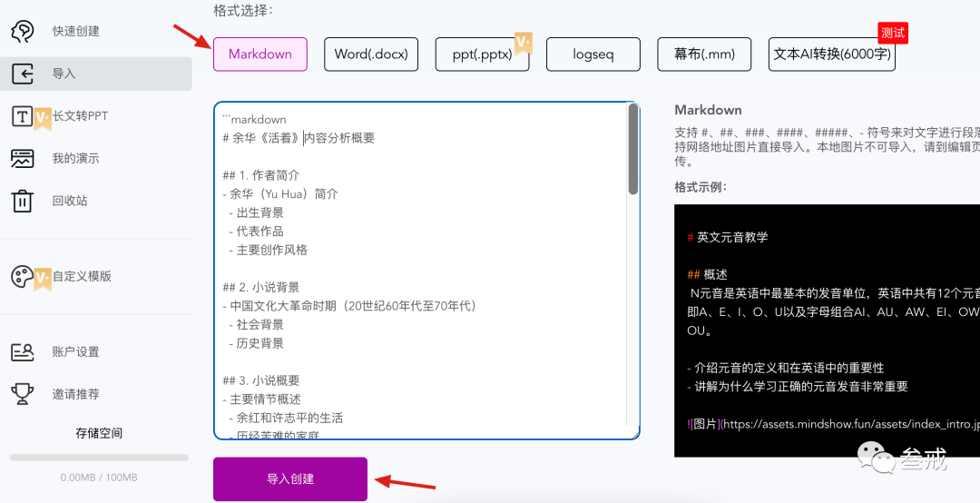Click the line '- 代表作品'
The height and width of the screenshot is (503, 980).
tap(256, 232)
